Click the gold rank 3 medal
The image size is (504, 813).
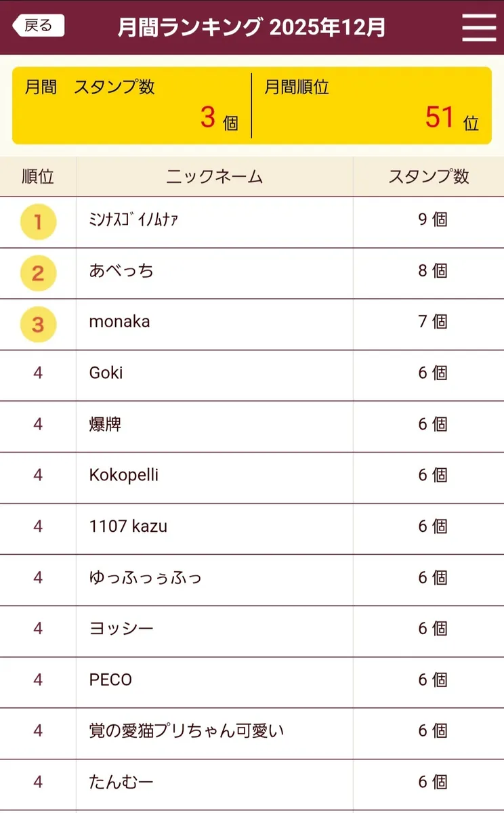tap(38, 324)
